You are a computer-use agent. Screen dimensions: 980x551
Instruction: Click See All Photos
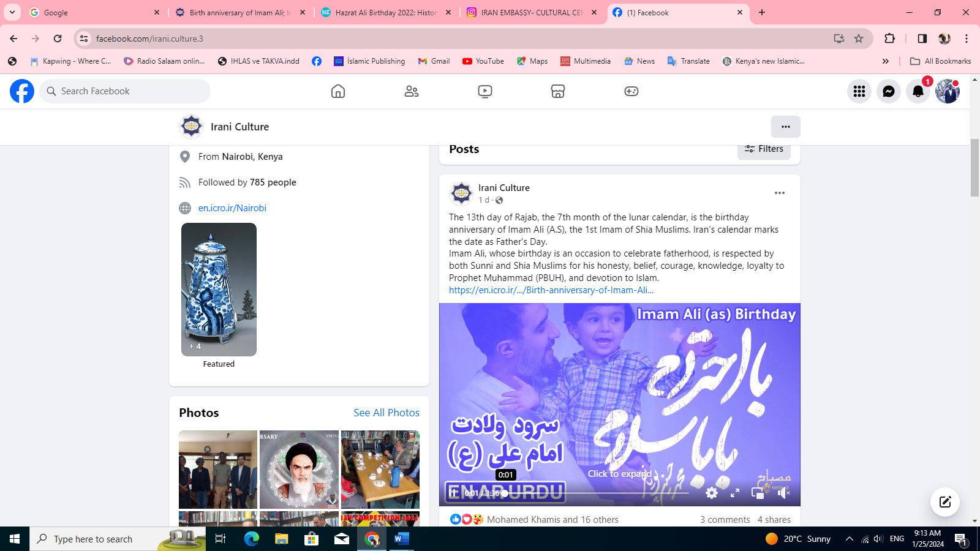(x=386, y=413)
